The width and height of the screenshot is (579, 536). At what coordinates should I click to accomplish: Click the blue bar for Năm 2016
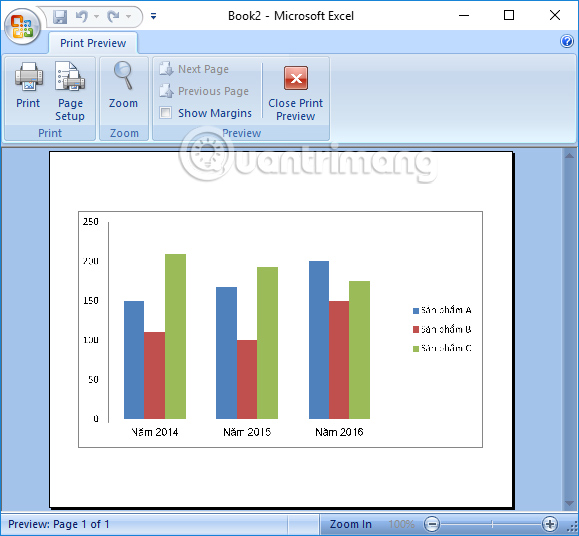pos(319,340)
